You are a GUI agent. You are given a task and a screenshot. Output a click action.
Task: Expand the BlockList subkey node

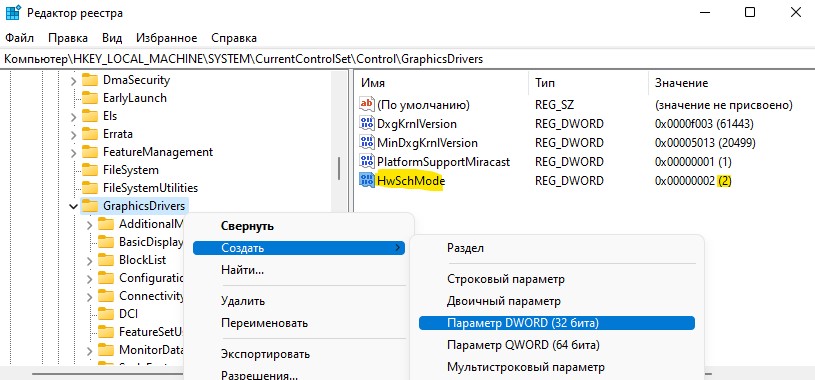tap(89, 260)
